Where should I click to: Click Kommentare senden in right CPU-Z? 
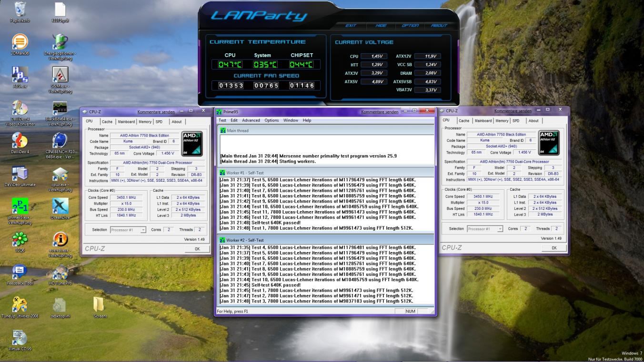pos(513,111)
